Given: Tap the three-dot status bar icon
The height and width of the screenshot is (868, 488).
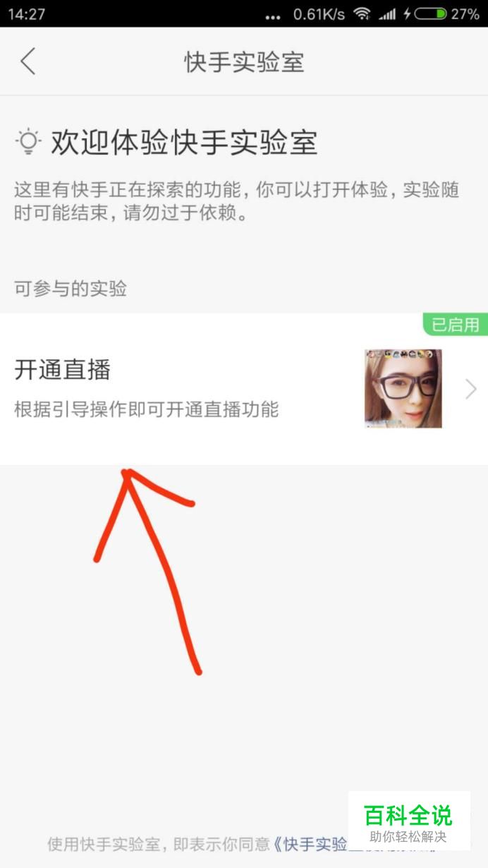Looking at the screenshot, I should 273,17.
